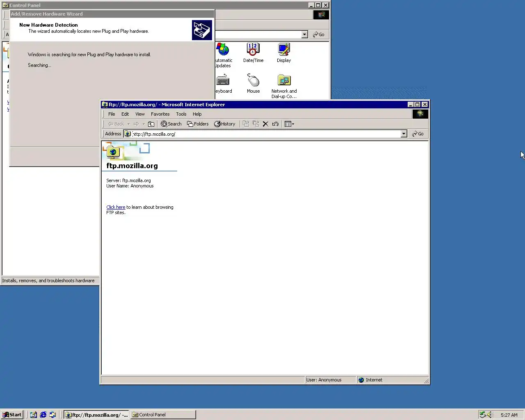Maximize the Internet Explorer window

pos(418,105)
